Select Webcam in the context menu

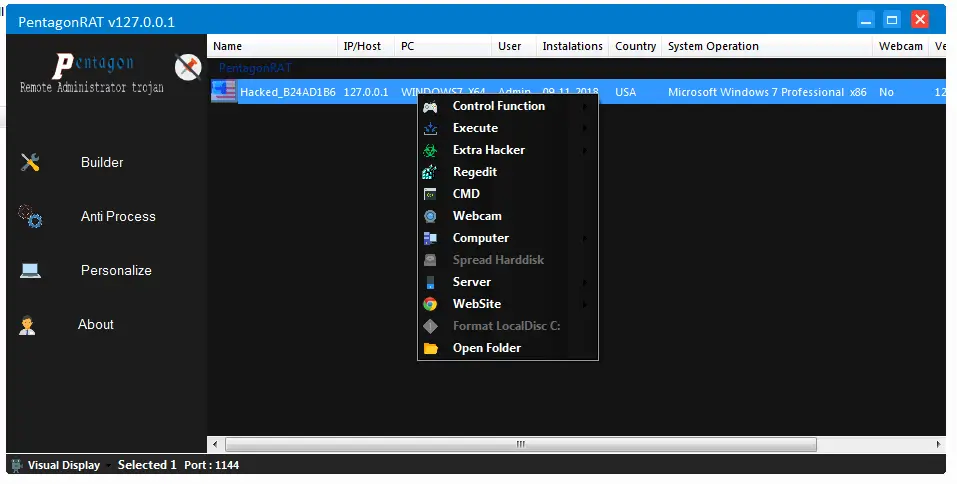(508, 216)
